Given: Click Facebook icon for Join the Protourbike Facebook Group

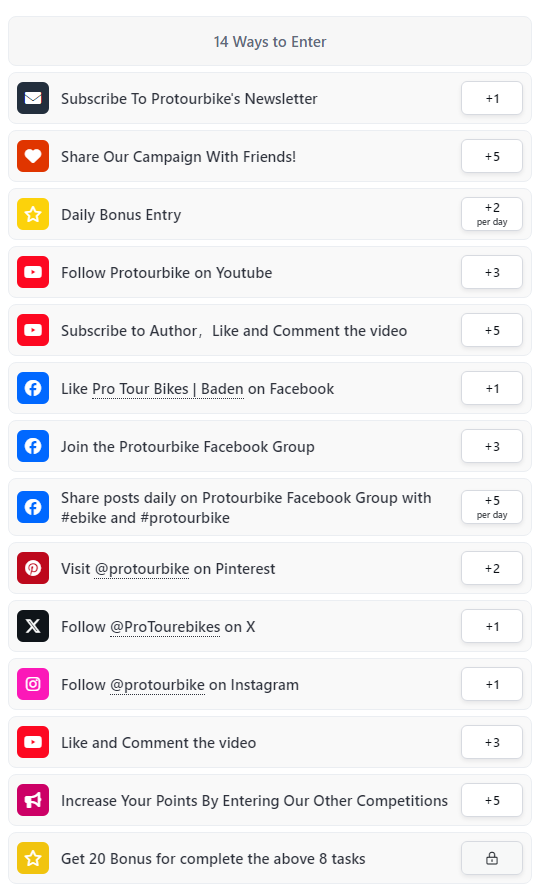Looking at the screenshot, I should (33, 446).
